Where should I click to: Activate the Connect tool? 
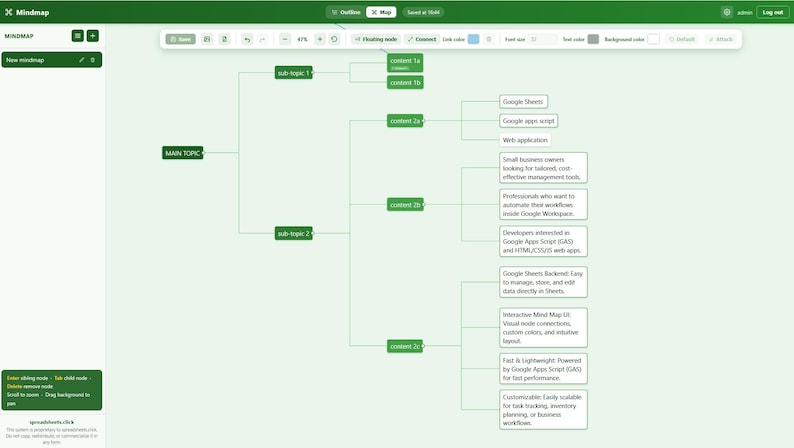coord(422,39)
